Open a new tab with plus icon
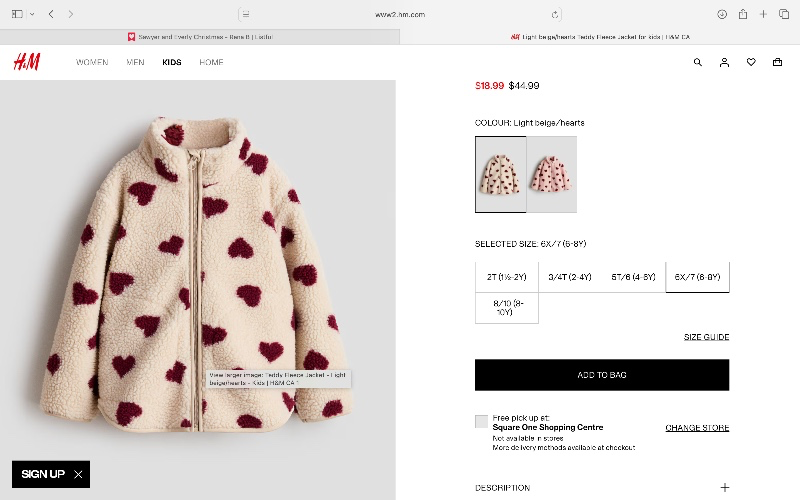The image size is (800, 500). pos(763,14)
